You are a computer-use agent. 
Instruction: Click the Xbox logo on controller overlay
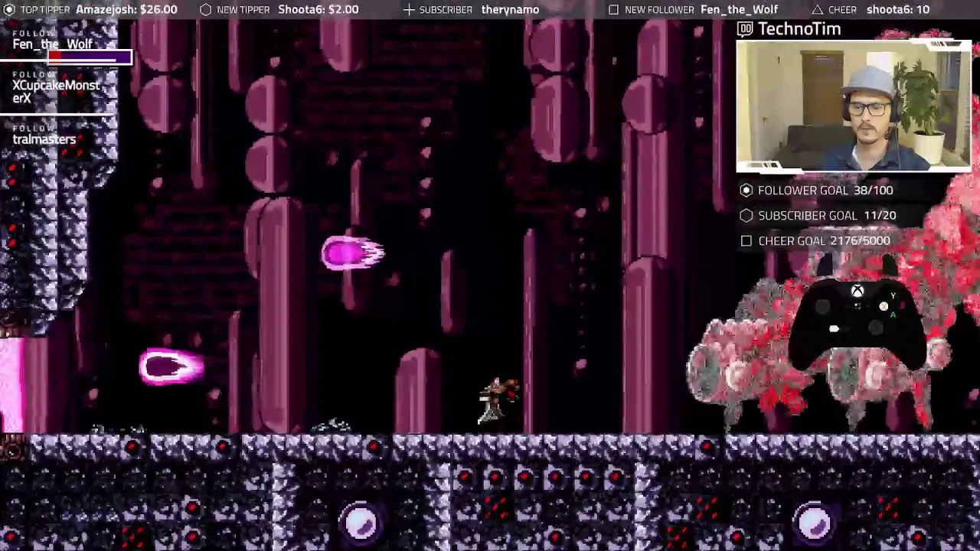(x=857, y=291)
